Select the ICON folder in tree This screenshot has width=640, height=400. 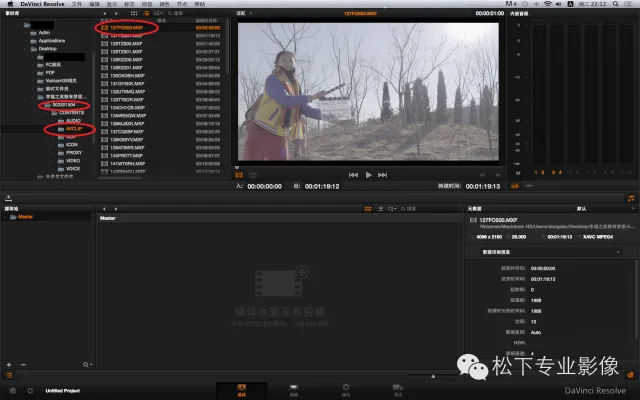[x=71, y=144]
